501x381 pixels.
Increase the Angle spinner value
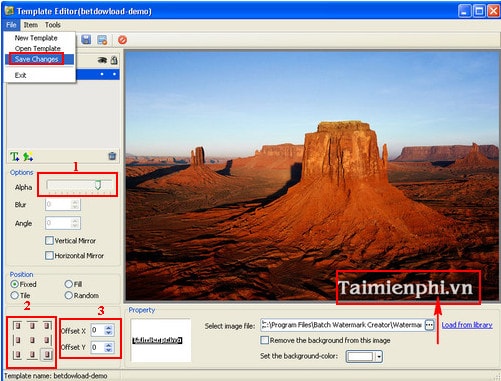[75, 220]
